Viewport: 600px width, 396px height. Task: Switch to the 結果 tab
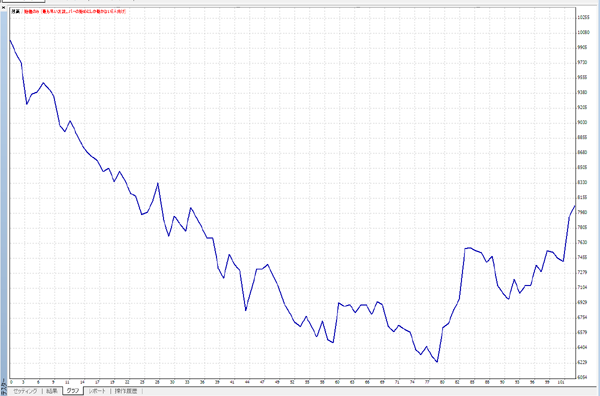(x=52, y=391)
